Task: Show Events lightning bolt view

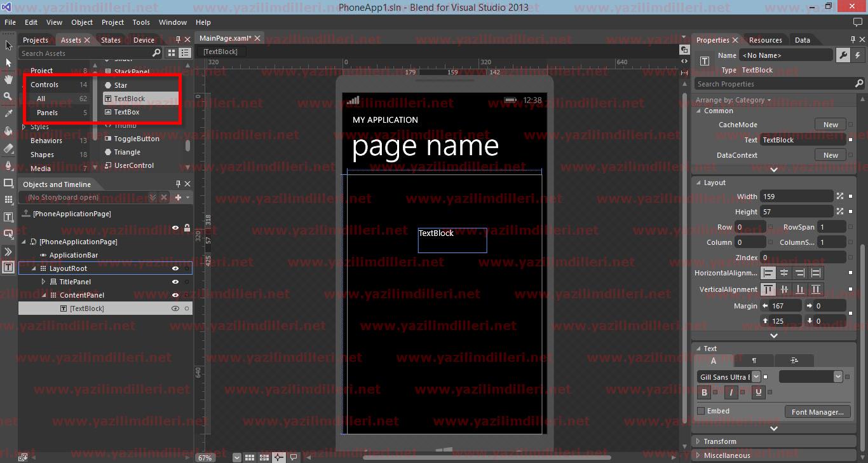Action: (857, 55)
